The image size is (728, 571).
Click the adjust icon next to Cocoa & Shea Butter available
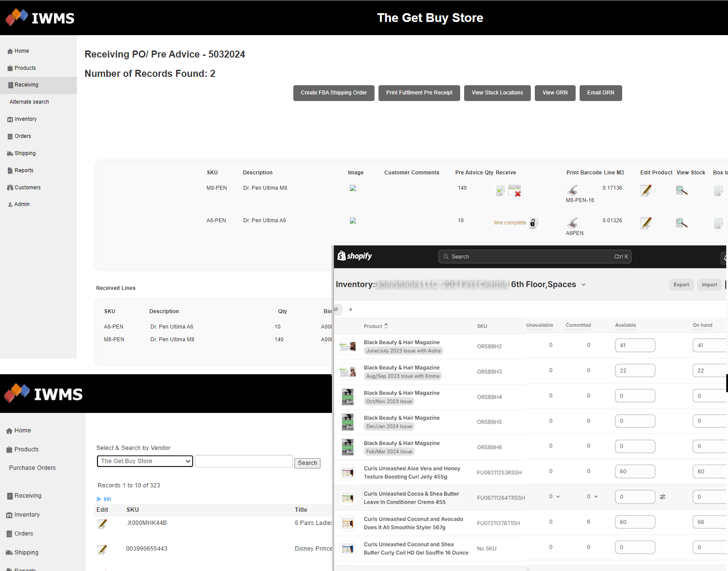click(x=663, y=497)
